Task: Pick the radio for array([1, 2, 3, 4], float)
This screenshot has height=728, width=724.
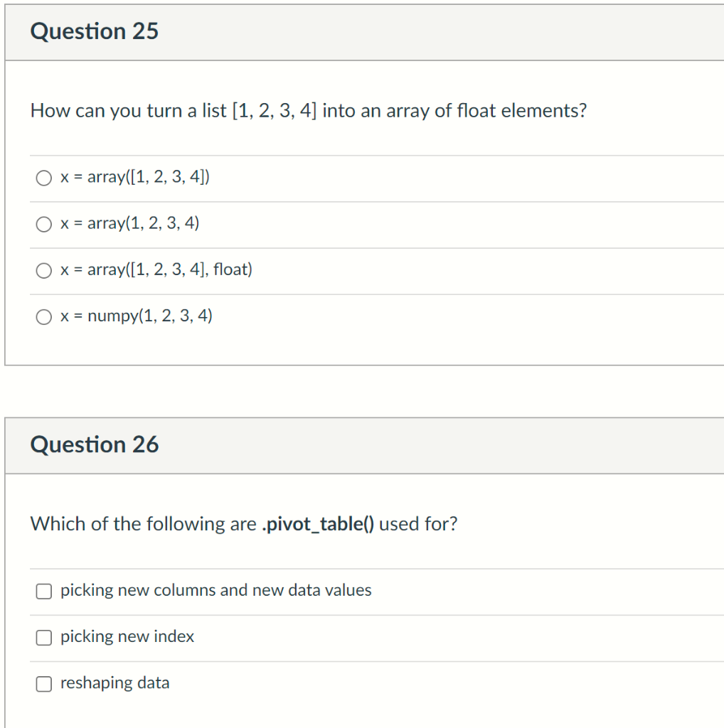Action: click(x=43, y=271)
